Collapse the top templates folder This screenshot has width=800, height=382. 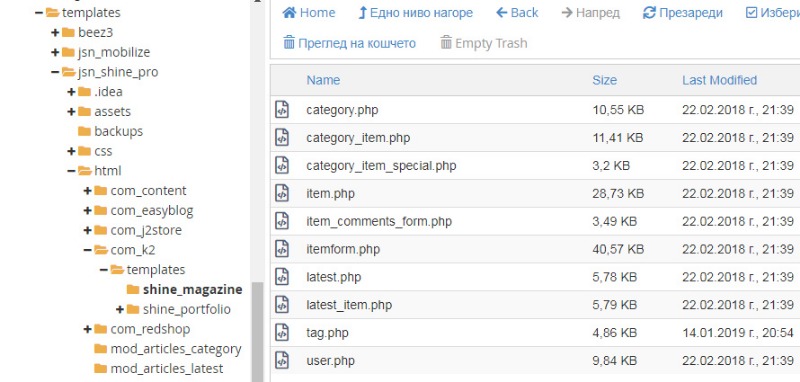click(x=39, y=13)
